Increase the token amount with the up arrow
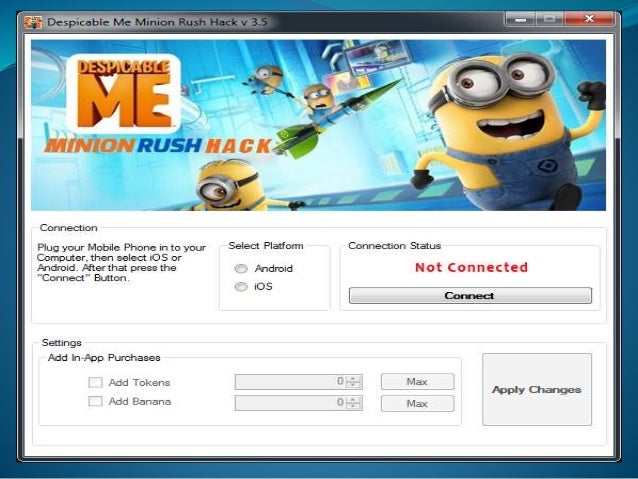The image size is (638, 479). point(354,378)
